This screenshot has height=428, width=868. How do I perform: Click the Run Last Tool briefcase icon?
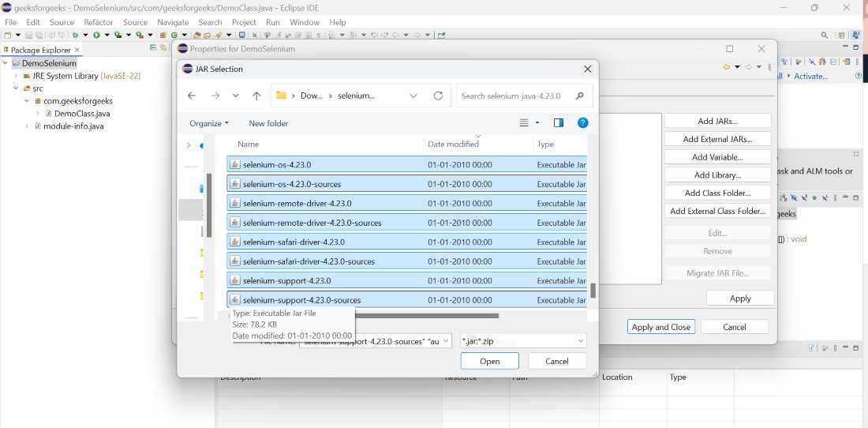pos(140,35)
